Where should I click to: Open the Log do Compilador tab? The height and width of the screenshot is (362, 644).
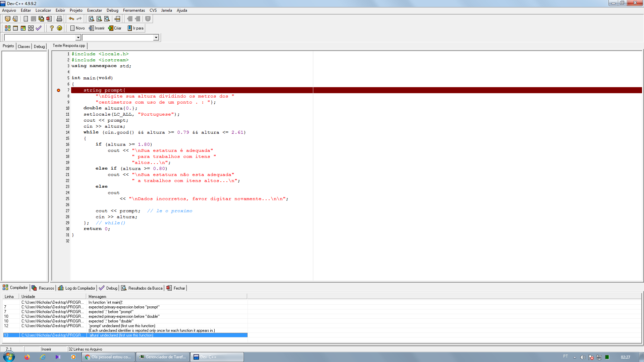coord(77,288)
